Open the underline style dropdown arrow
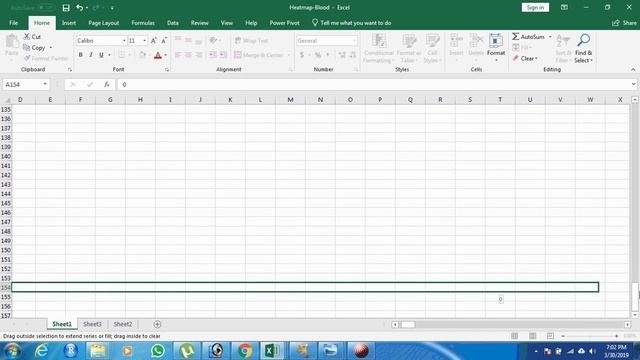The height and width of the screenshot is (360, 640). point(109,55)
